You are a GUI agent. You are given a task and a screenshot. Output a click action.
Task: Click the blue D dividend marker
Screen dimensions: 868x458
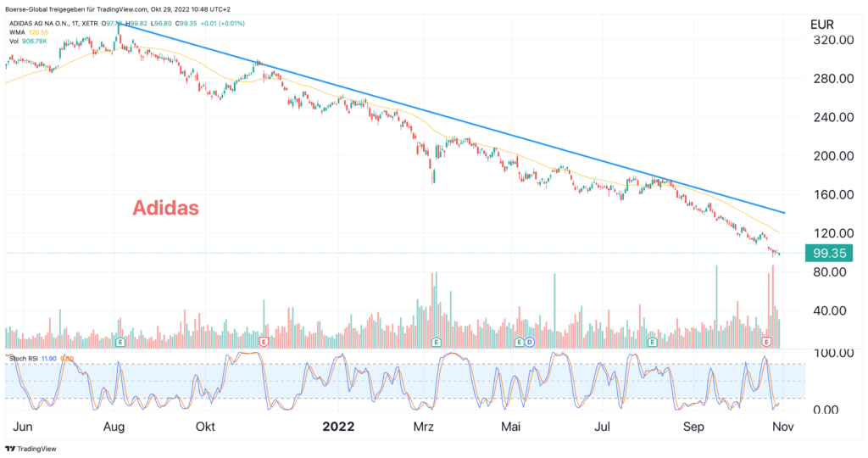pyautogui.click(x=530, y=343)
